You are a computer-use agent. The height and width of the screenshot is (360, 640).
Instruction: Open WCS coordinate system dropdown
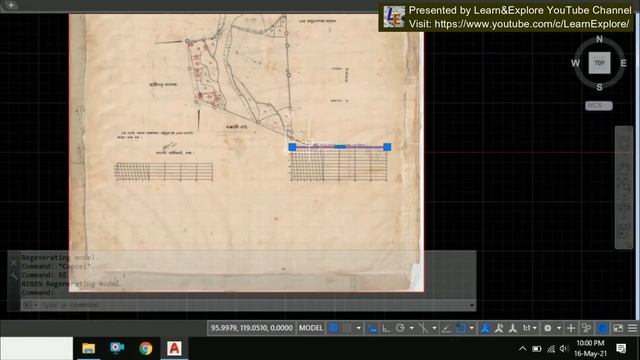pyautogui.click(x=599, y=106)
